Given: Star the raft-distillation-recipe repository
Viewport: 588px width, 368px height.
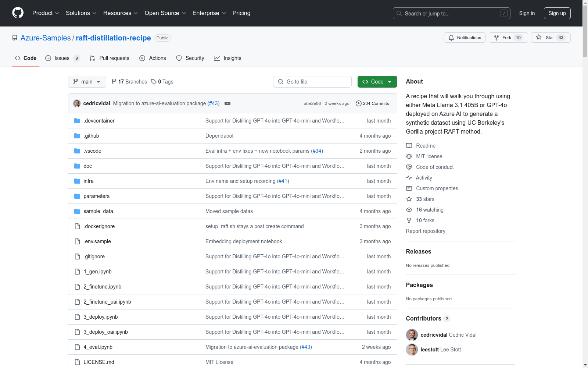Looking at the screenshot, I should tap(551, 38).
